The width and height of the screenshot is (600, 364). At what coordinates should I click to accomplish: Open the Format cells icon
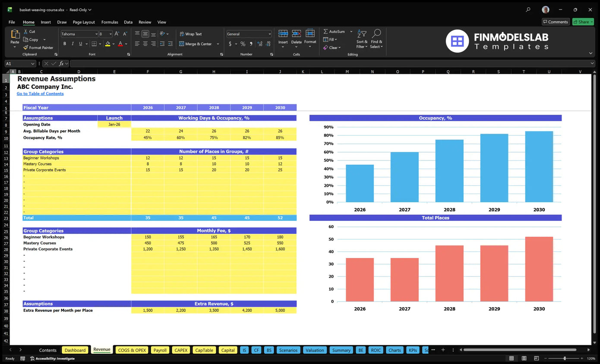[x=310, y=34]
